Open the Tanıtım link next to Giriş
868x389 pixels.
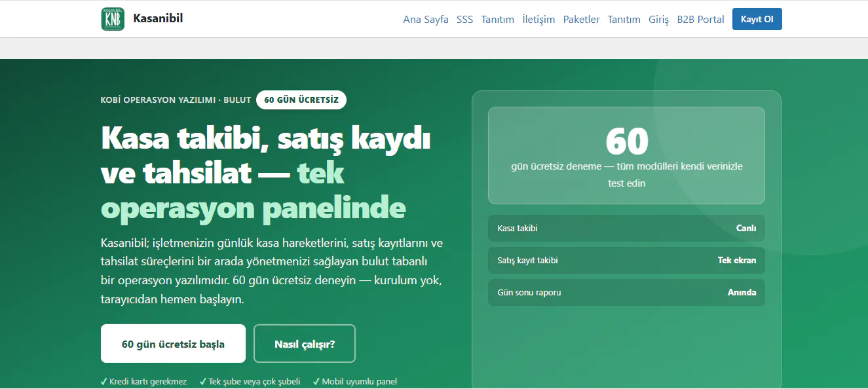pyautogui.click(x=624, y=20)
